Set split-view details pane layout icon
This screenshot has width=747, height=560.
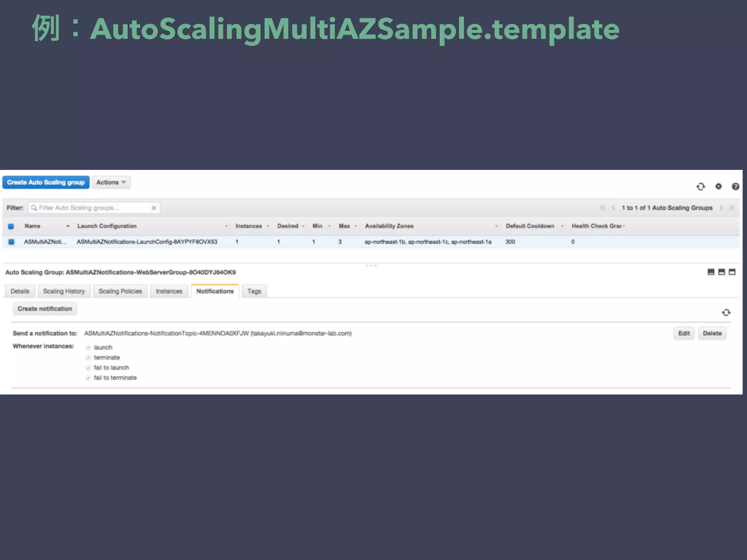(x=721, y=272)
